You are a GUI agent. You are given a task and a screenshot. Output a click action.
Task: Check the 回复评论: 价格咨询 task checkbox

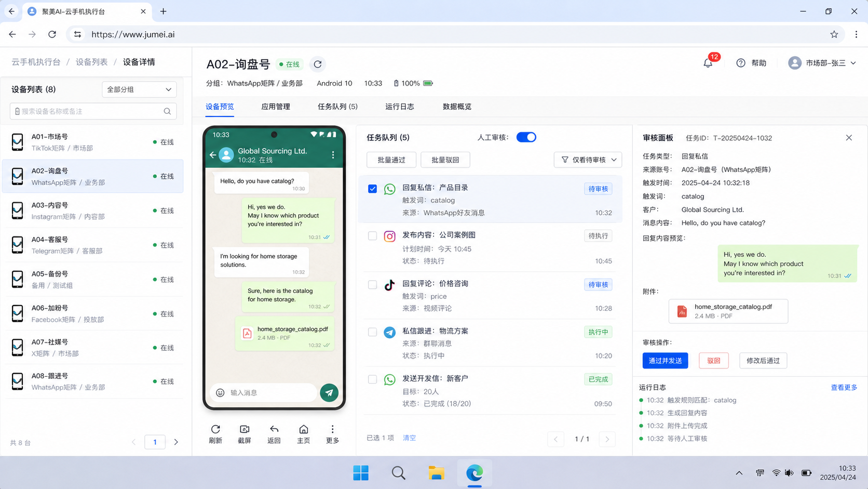[x=372, y=285]
